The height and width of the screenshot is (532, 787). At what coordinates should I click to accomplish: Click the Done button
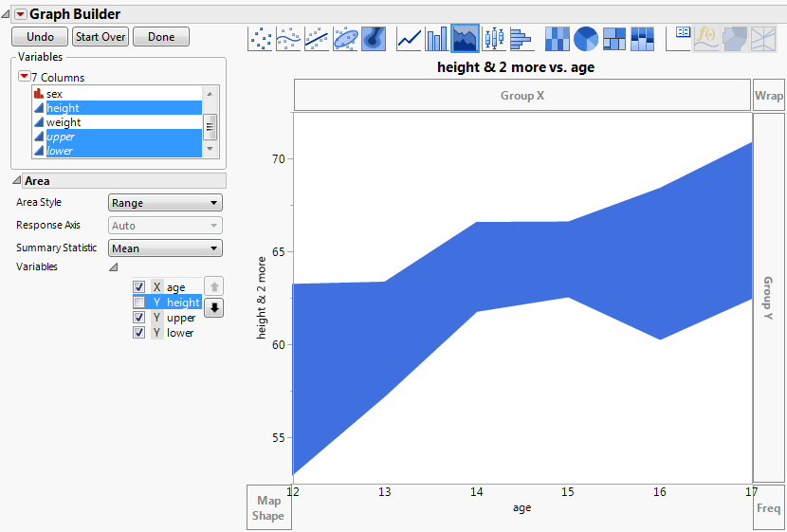tap(161, 37)
